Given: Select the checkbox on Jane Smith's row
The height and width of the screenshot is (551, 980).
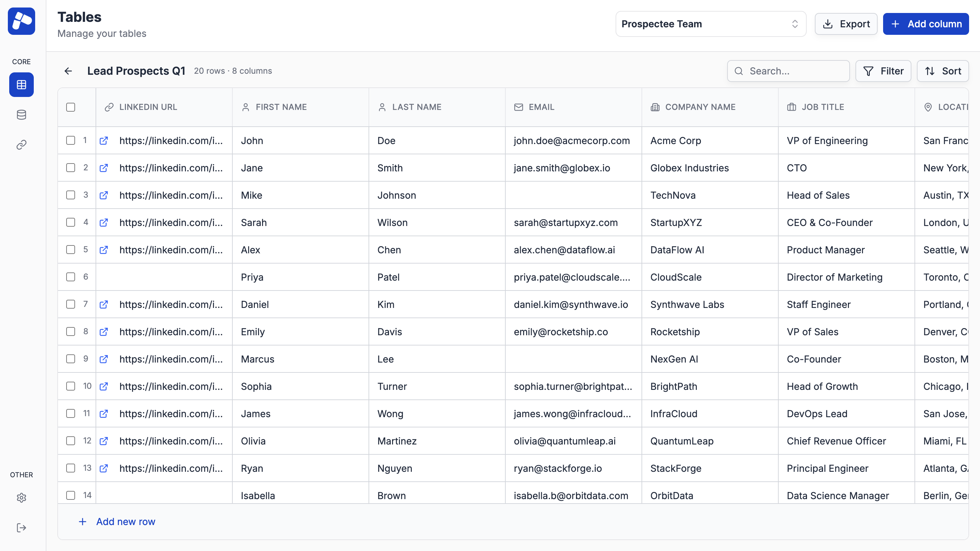Looking at the screenshot, I should pyautogui.click(x=70, y=167).
